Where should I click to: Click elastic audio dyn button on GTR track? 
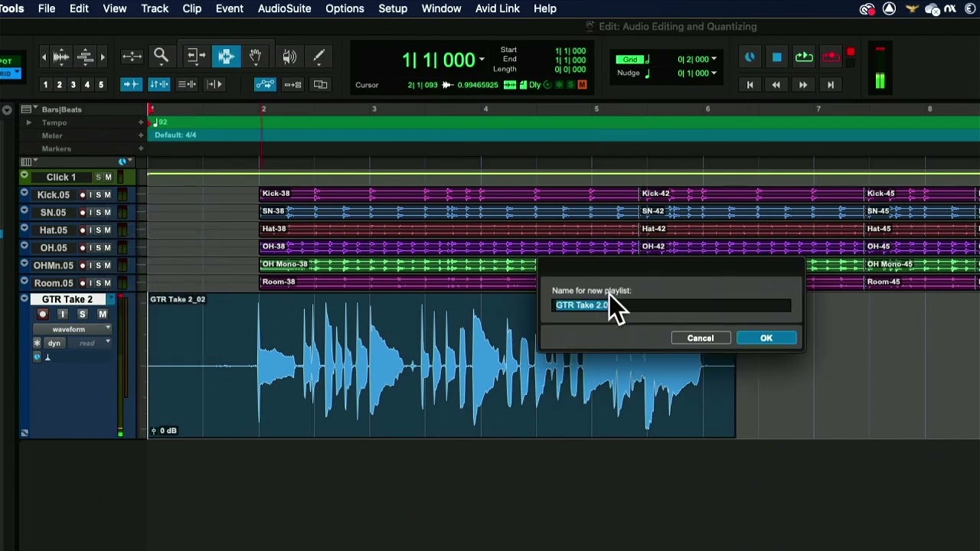tap(54, 344)
